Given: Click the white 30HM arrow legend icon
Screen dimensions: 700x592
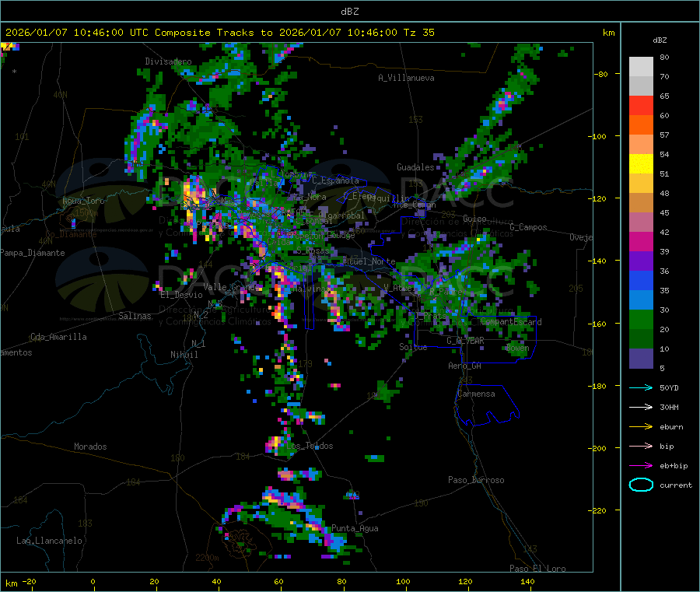Looking at the screenshot, I should coord(641,407).
